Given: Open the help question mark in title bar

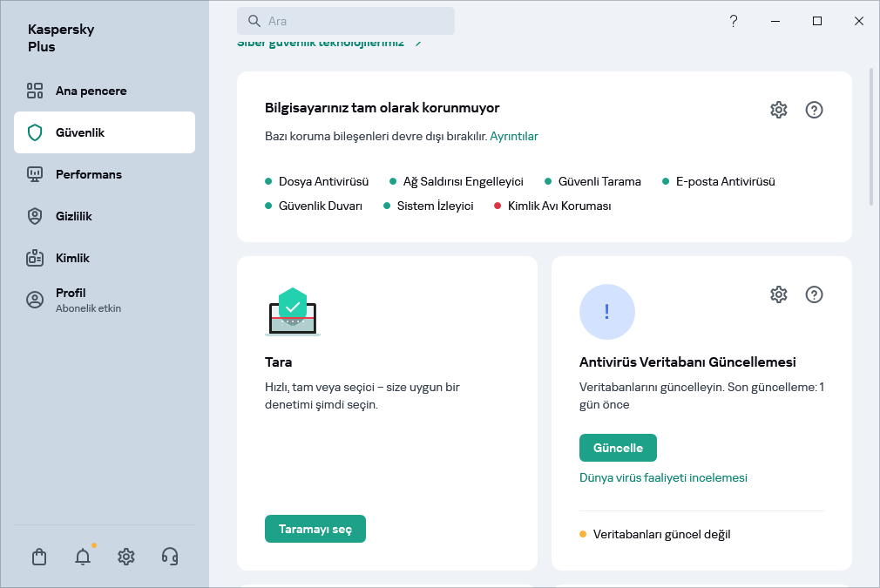Looking at the screenshot, I should (734, 21).
